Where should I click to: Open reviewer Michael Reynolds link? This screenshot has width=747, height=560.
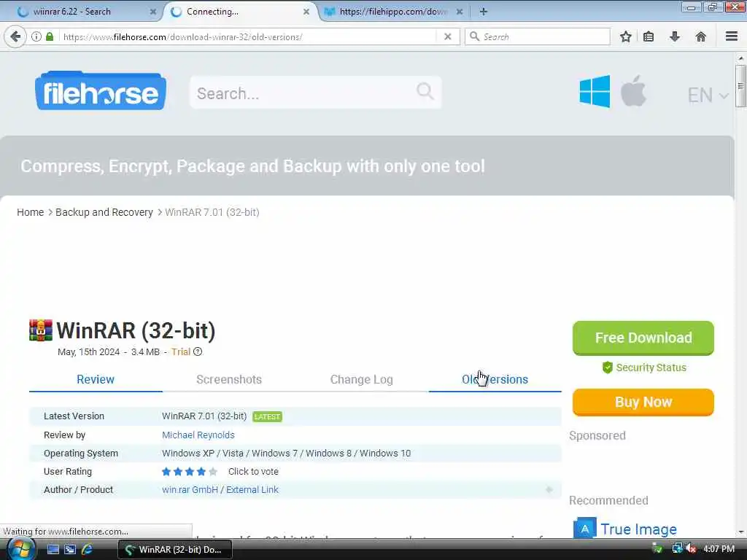point(198,435)
